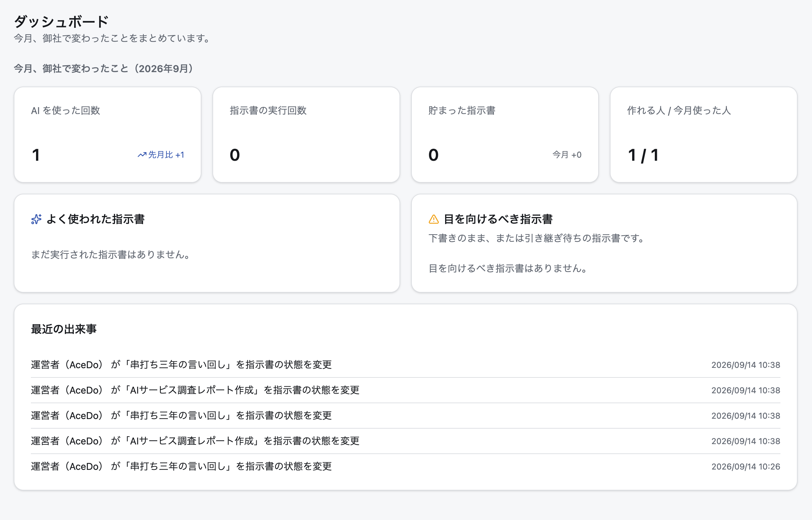Viewport: 812px width, 520px height.
Task: Click the second-row AIサービス調査レポート作成 event
Action: (x=405, y=390)
